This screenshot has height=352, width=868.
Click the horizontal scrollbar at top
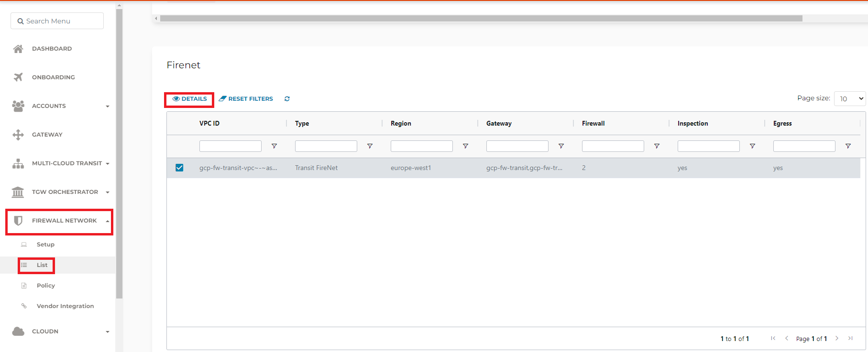[x=481, y=18]
